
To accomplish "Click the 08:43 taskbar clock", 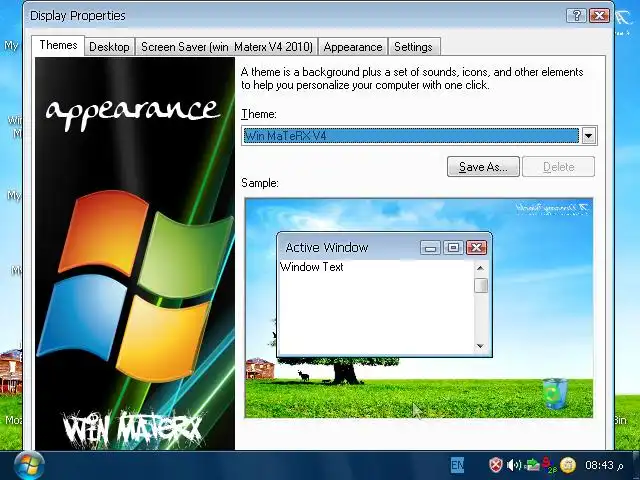I will tap(600, 465).
